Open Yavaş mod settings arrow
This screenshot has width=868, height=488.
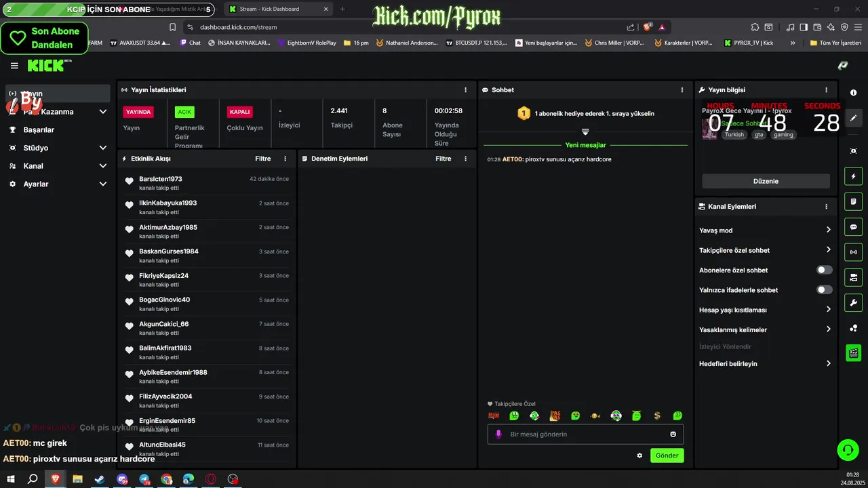(828, 230)
